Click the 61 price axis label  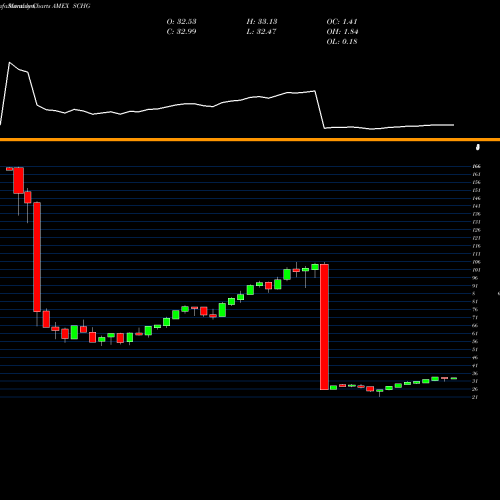click(475, 334)
